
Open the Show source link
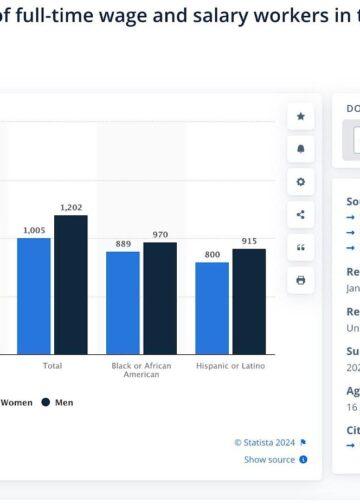pyautogui.click(x=269, y=460)
